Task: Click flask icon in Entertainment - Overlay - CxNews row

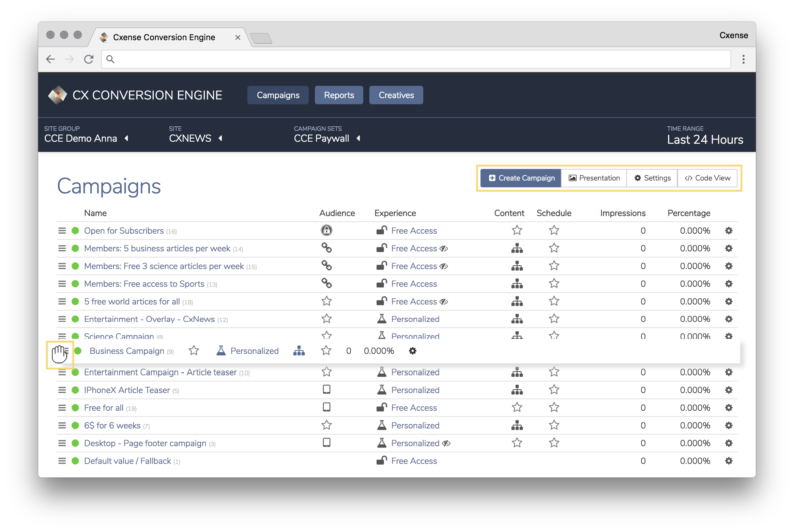Action: (x=382, y=319)
